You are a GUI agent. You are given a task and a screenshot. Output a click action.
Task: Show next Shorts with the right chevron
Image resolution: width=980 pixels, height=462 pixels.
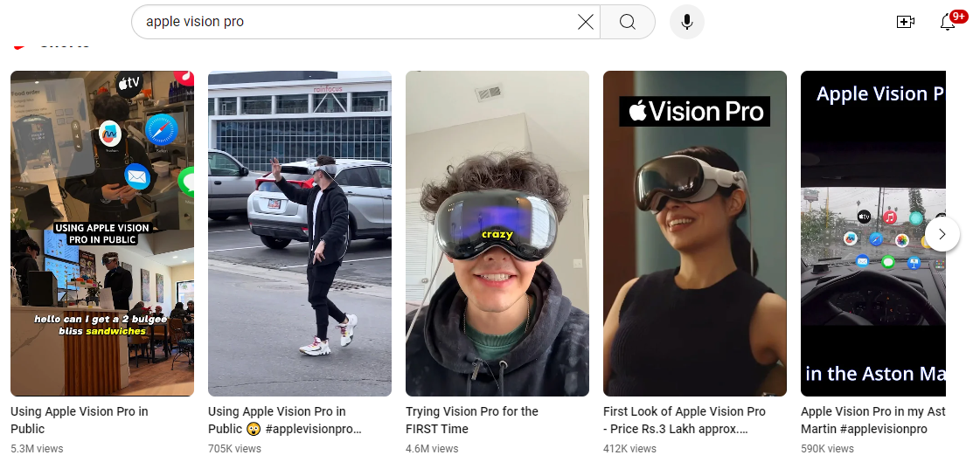[x=942, y=234]
